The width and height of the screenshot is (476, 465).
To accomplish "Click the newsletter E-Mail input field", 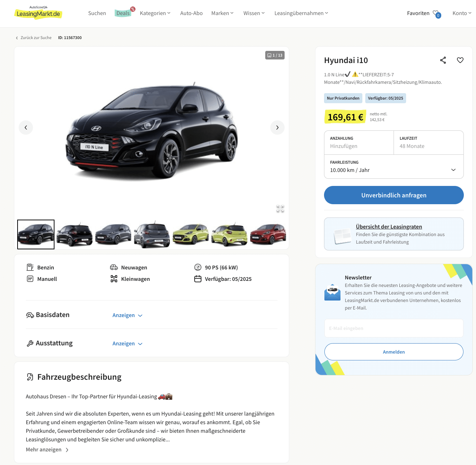I will [x=394, y=328].
